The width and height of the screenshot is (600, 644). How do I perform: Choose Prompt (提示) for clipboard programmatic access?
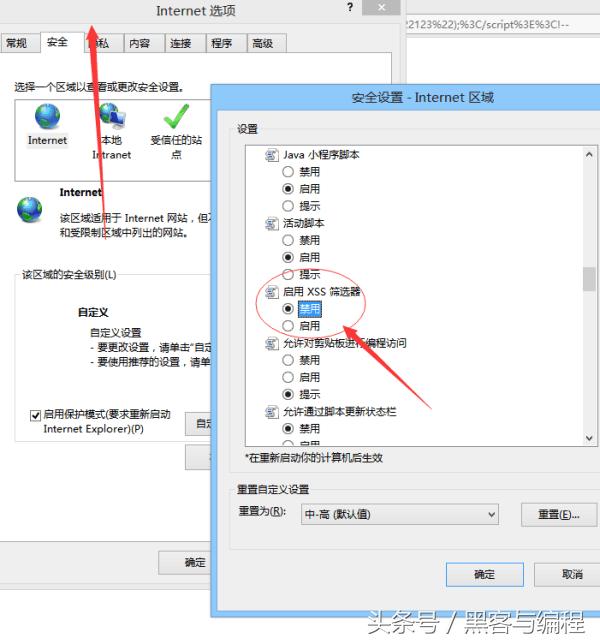click(288, 395)
